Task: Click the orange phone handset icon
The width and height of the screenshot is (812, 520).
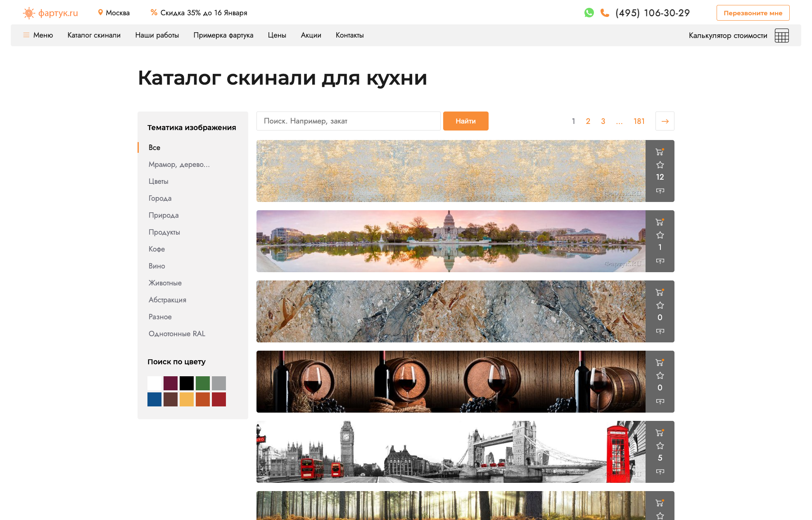Action: click(605, 13)
